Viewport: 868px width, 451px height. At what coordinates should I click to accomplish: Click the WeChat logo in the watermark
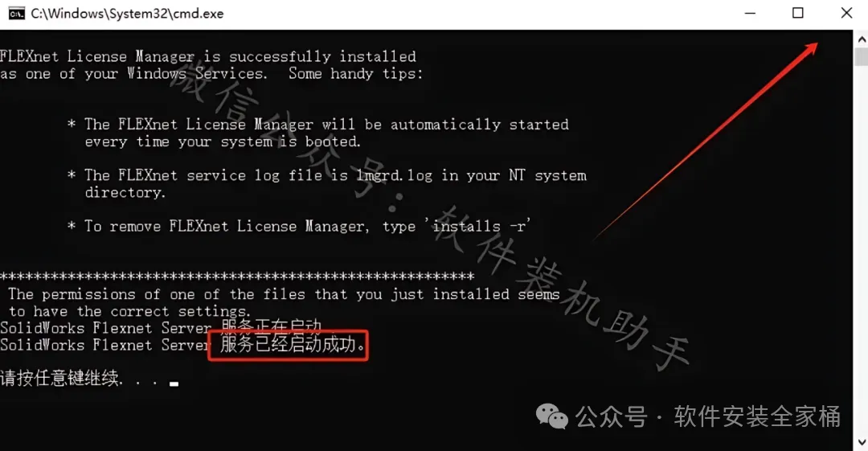551,416
